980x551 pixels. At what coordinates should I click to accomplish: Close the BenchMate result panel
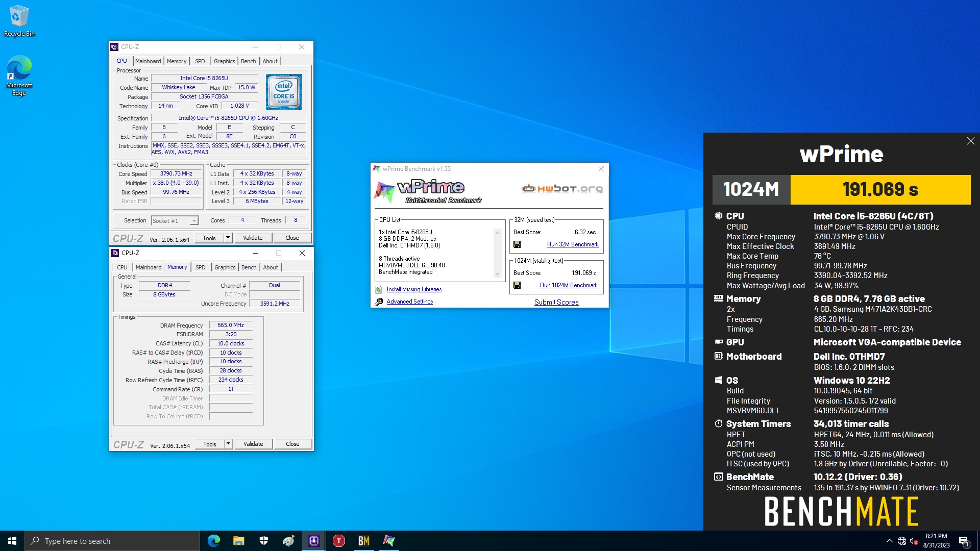pos(970,141)
